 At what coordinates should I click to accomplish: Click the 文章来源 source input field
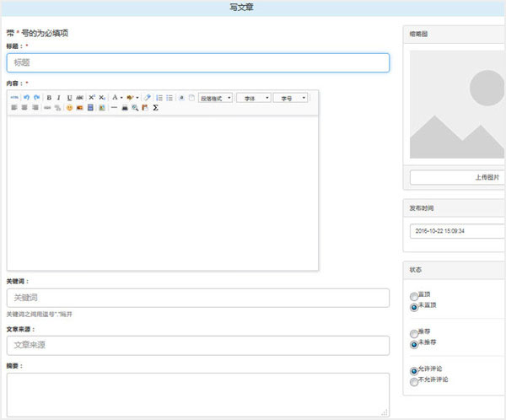pos(198,346)
